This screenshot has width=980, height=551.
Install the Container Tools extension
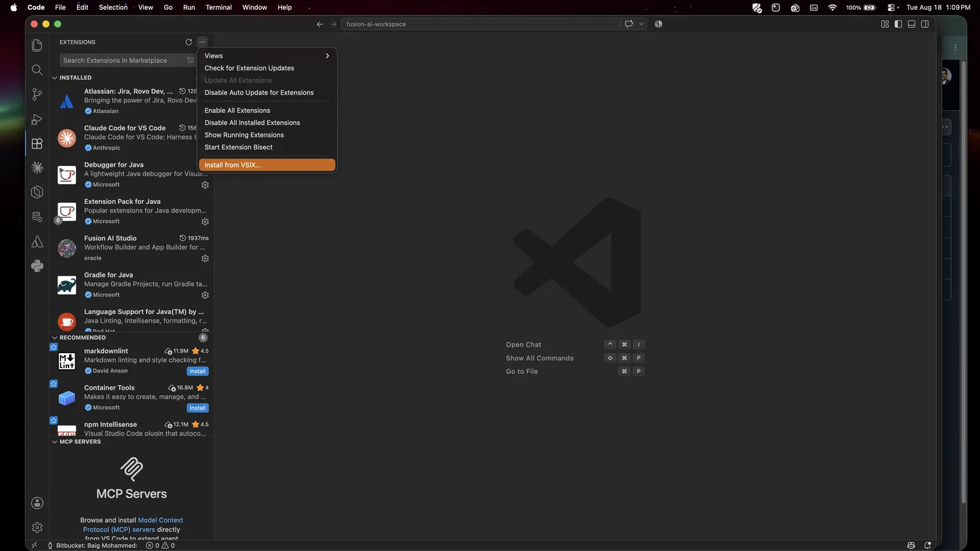tap(197, 408)
